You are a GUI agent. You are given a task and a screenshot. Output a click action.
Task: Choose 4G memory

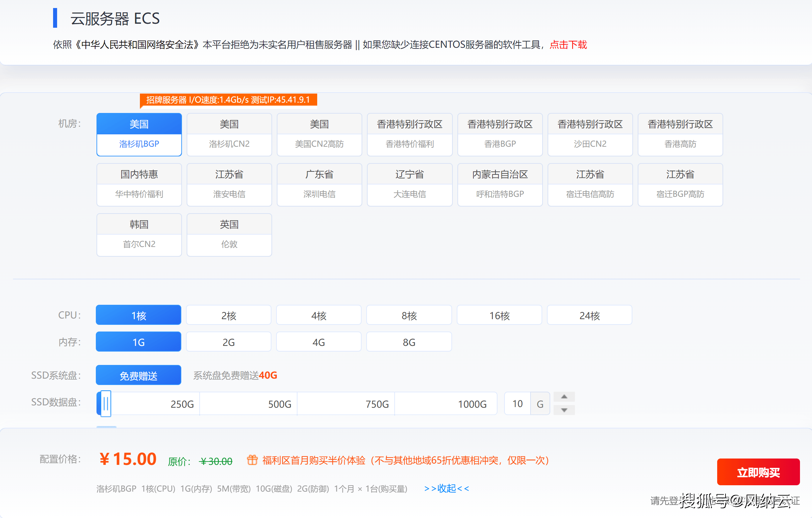pyautogui.click(x=319, y=342)
